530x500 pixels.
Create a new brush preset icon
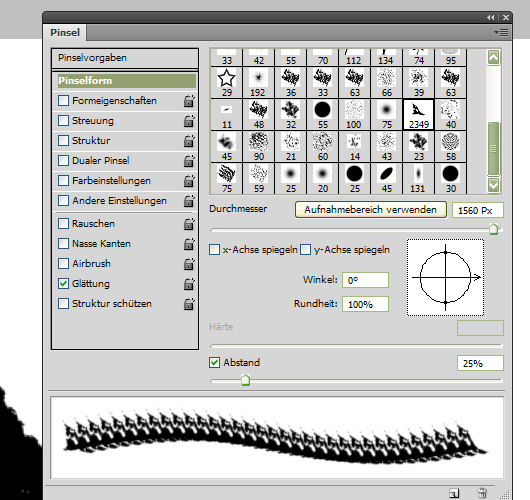(454, 493)
